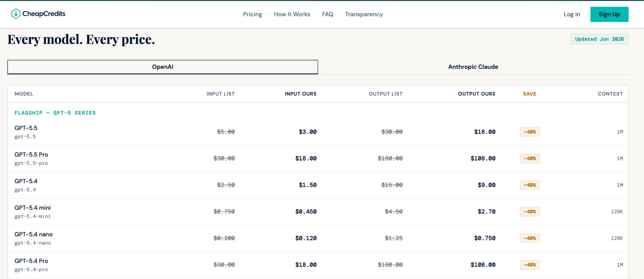The width and height of the screenshot is (644, 279).
Task: Click the struck-through $15.00 output list price
Action: [x=392, y=185]
